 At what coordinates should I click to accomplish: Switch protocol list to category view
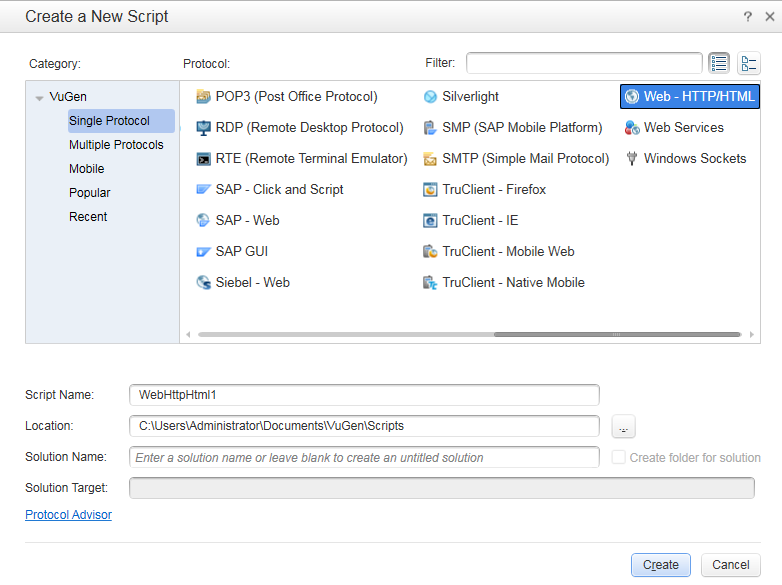749,63
